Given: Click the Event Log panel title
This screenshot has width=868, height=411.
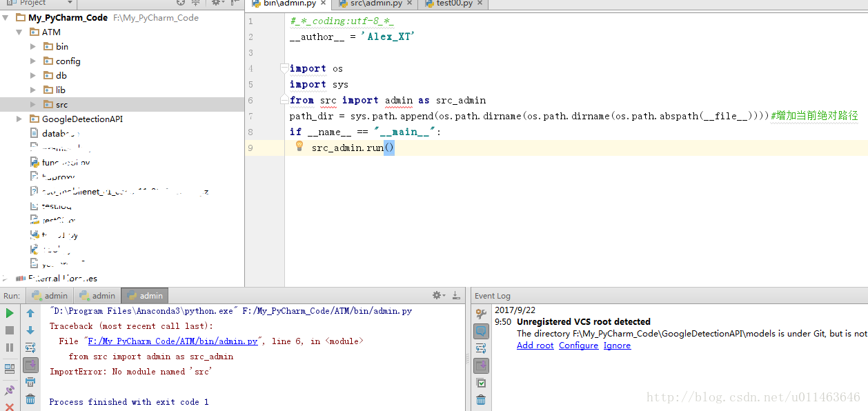Looking at the screenshot, I should [493, 296].
